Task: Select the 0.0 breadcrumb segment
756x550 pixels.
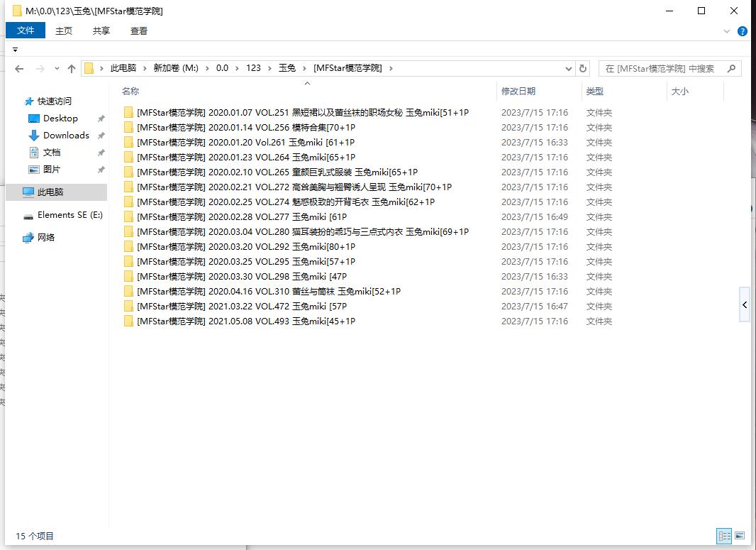Action: (x=222, y=68)
